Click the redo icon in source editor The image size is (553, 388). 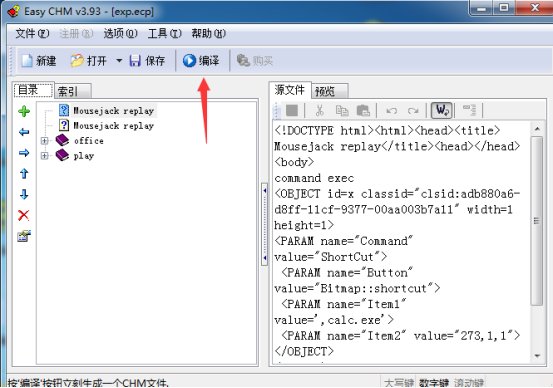pos(413,111)
